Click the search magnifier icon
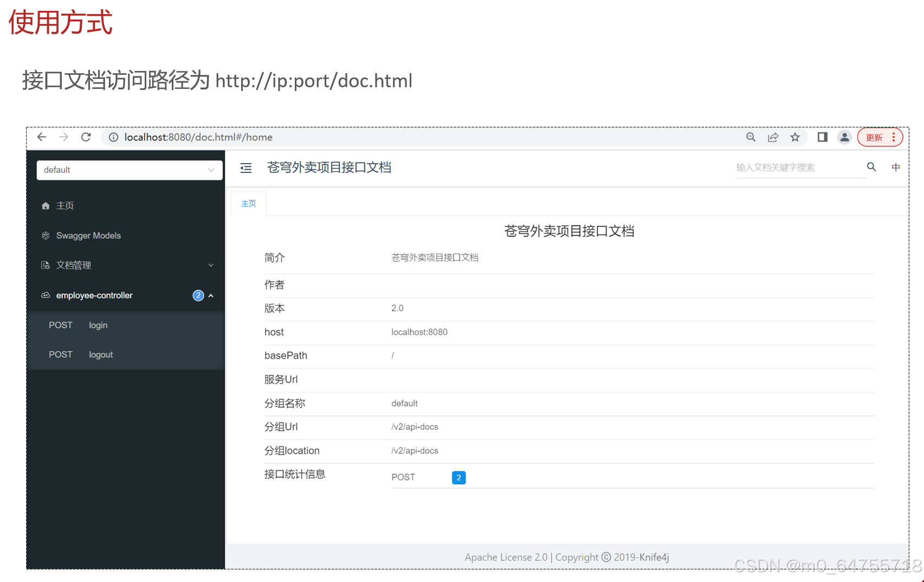This screenshot has width=924, height=582. [x=871, y=167]
